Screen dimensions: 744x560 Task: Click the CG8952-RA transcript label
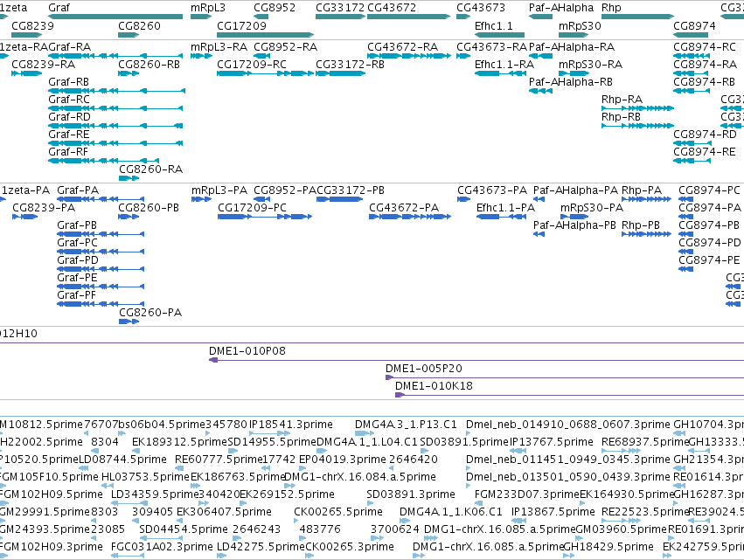click(286, 47)
